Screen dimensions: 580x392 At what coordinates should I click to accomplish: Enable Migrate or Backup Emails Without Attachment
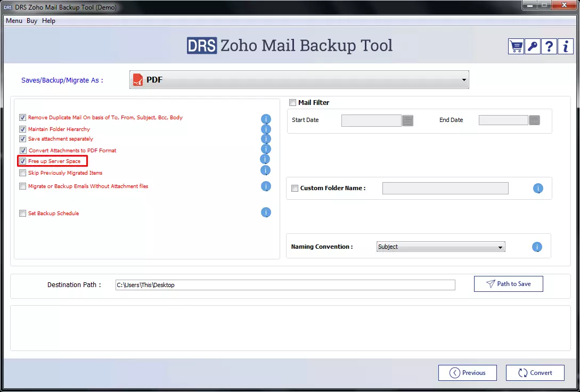tap(22, 186)
